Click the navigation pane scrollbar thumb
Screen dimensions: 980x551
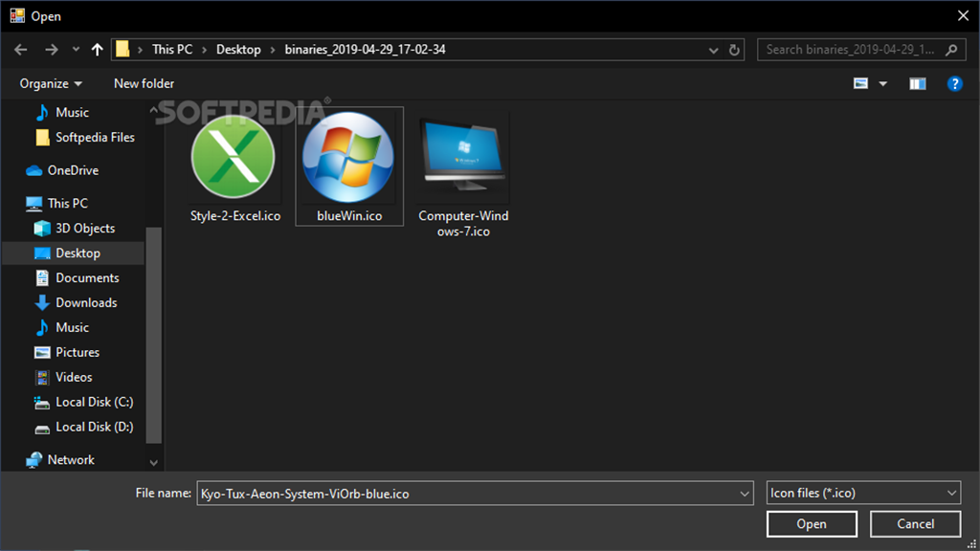153,336
